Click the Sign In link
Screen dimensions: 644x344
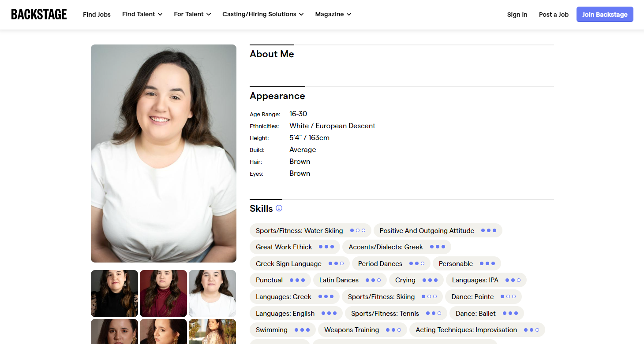517,15
